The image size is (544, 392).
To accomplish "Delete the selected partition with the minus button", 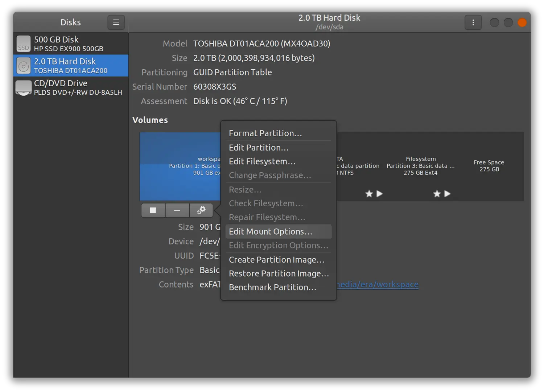I will coord(177,210).
